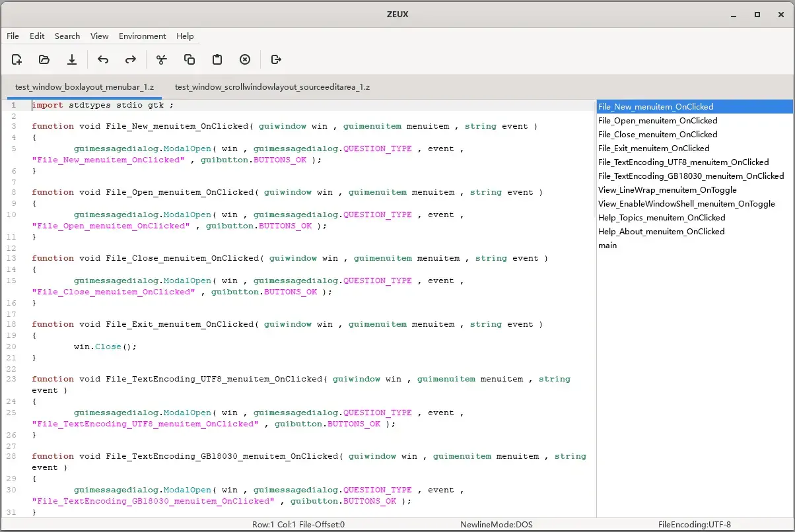Jump to File_Open_menuitem_OnClicked in function list
The width and height of the screenshot is (795, 532).
(695, 120)
